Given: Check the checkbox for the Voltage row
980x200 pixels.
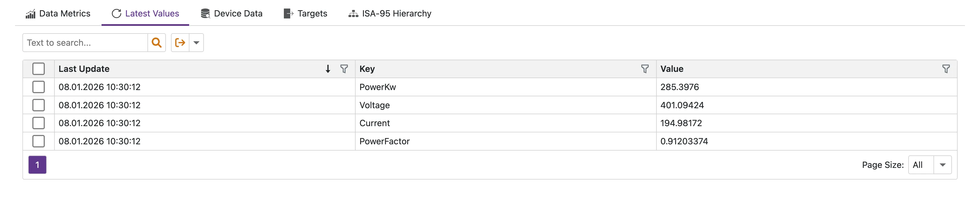Looking at the screenshot, I should pyautogui.click(x=39, y=105).
